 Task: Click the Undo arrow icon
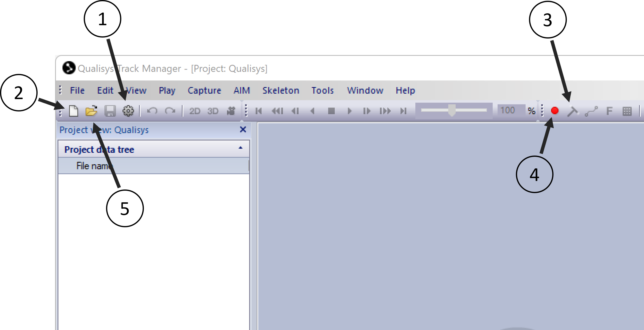[x=152, y=111]
